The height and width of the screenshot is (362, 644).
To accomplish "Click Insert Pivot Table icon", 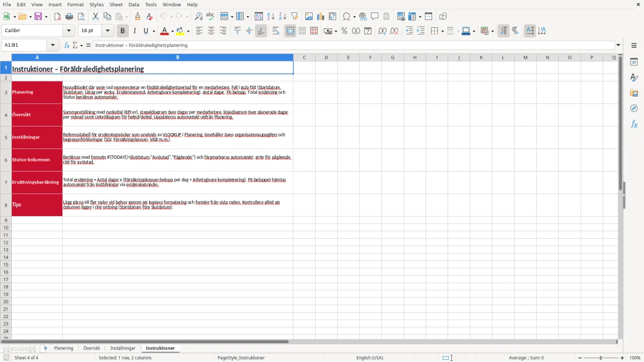I will click(x=332, y=17).
